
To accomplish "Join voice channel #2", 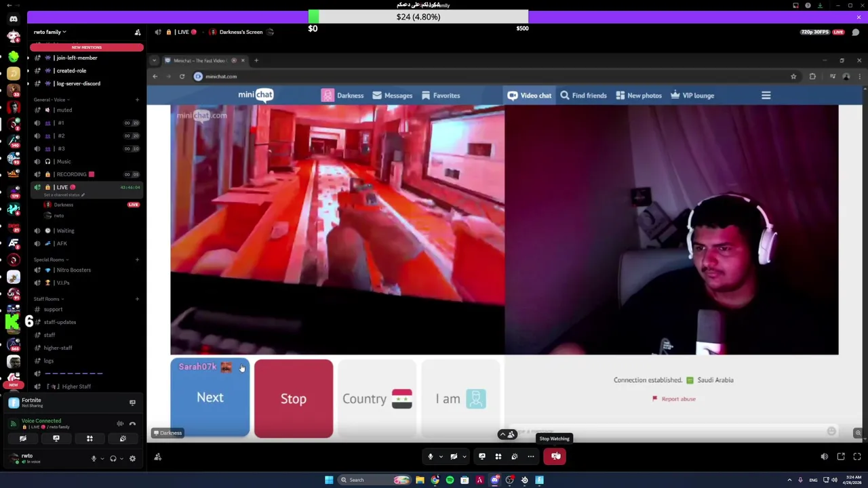I will coord(86,136).
